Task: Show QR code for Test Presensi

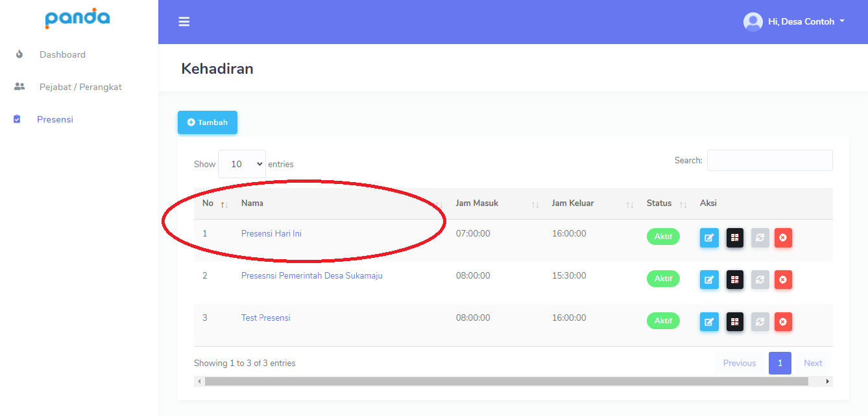Action: pyautogui.click(x=734, y=322)
